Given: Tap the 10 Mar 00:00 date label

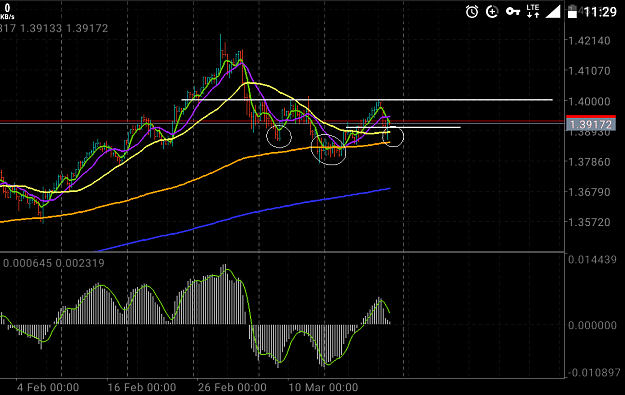Looking at the screenshot, I should pyautogui.click(x=323, y=387).
